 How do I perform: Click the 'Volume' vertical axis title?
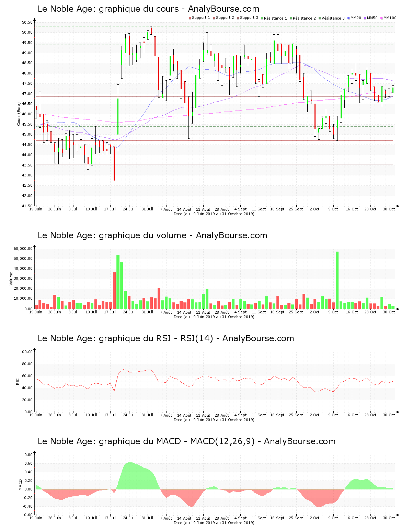pos(11,279)
